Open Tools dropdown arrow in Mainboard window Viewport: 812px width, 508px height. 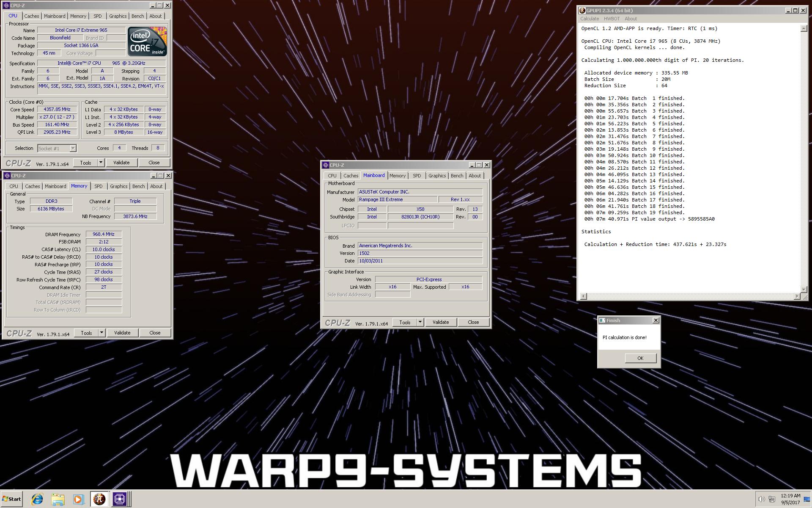(x=420, y=322)
